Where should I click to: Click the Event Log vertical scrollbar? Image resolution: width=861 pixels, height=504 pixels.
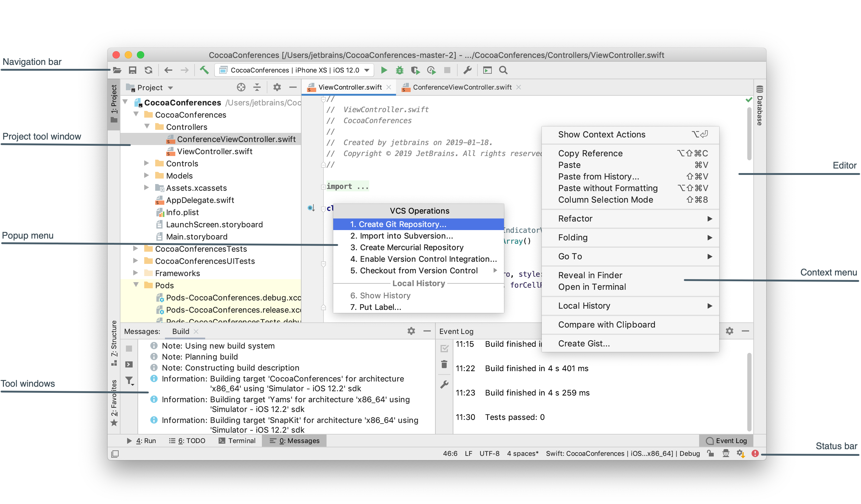click(x=749, y=392)
